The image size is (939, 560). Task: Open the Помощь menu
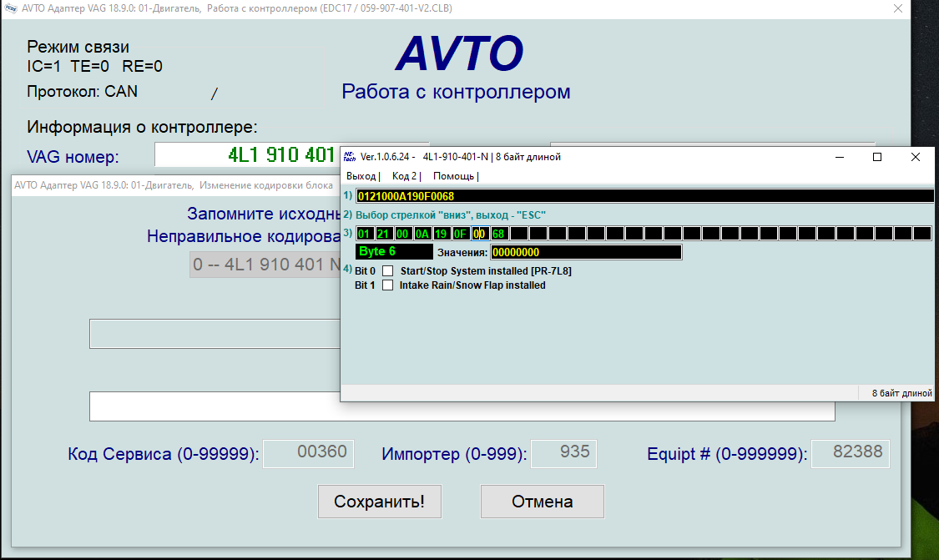454,176
